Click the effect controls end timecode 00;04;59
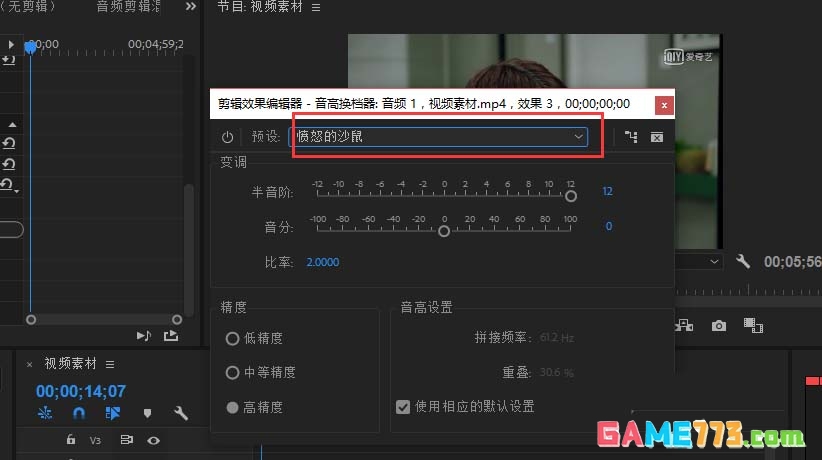This screenshot has width=822, height=460. click(156, 45)
